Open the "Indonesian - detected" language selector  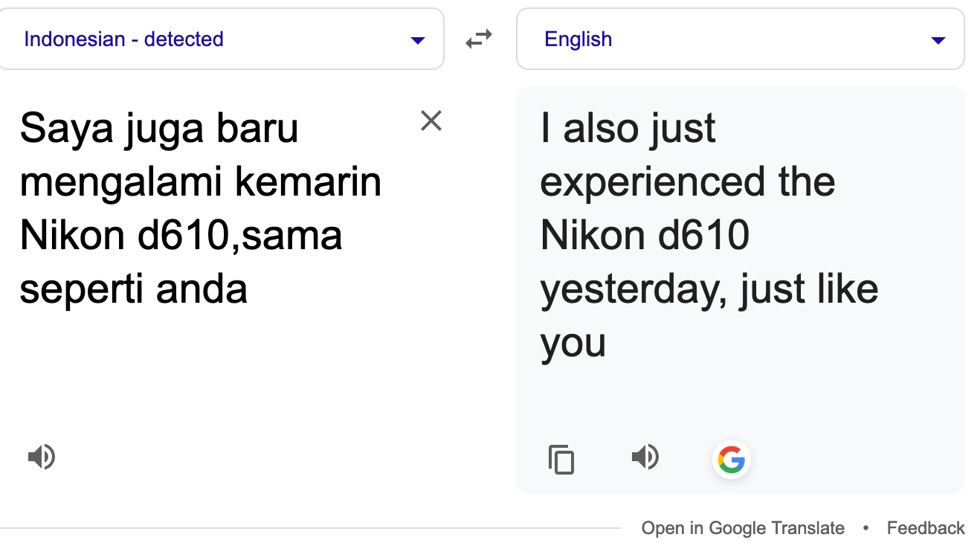point(123,39)
